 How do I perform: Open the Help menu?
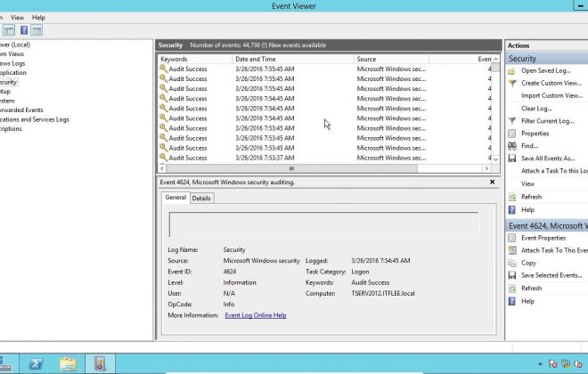pyautogui.click(x=38, y=18)
